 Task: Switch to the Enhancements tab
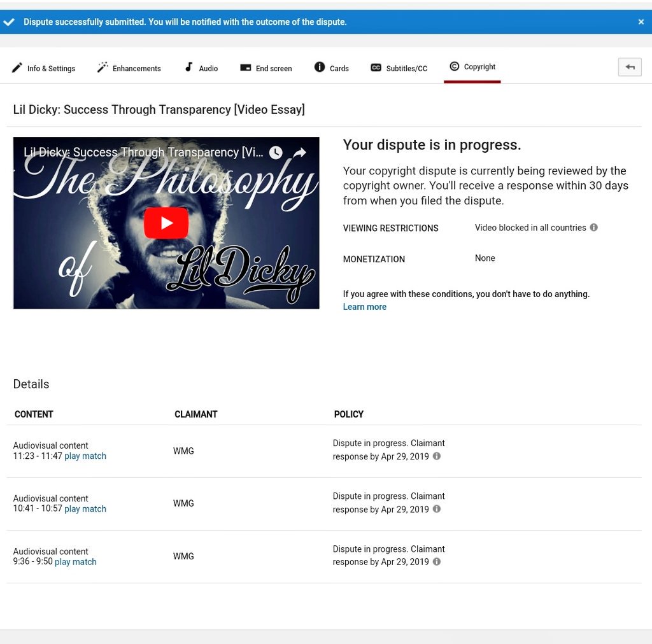pos(129,67)
